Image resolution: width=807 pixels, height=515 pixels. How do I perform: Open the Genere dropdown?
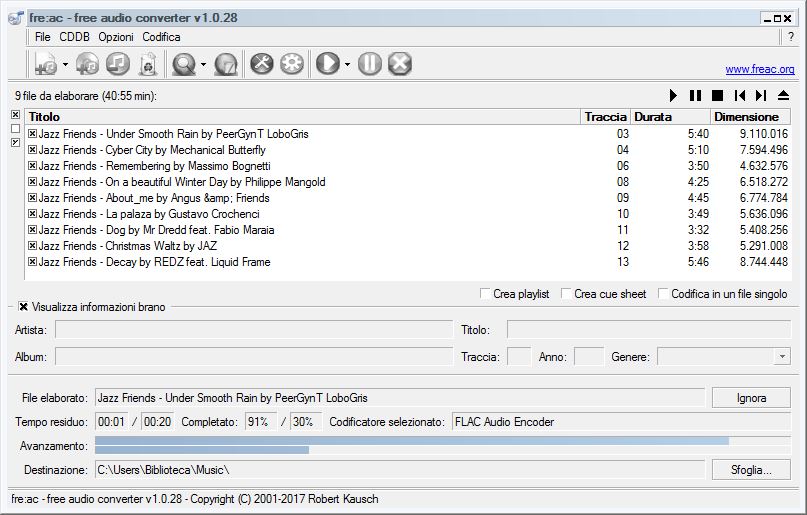(782, 356)
